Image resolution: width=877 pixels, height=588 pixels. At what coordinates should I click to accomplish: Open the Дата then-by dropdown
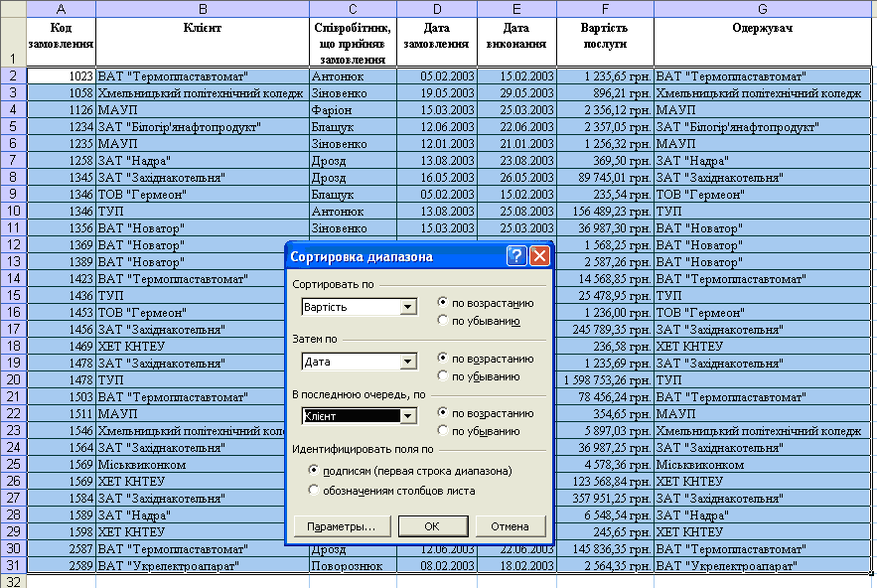tap(408, 362)
